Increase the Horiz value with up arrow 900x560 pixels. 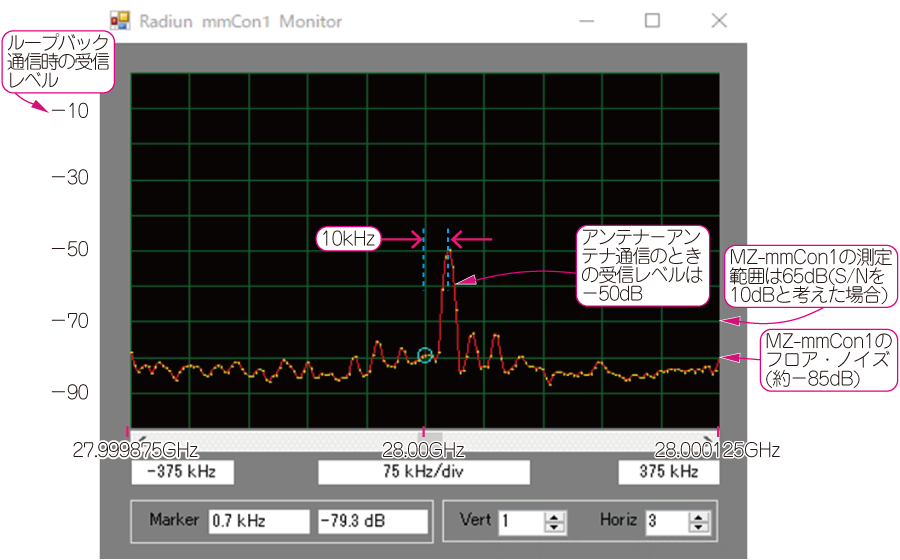[699, 515]
